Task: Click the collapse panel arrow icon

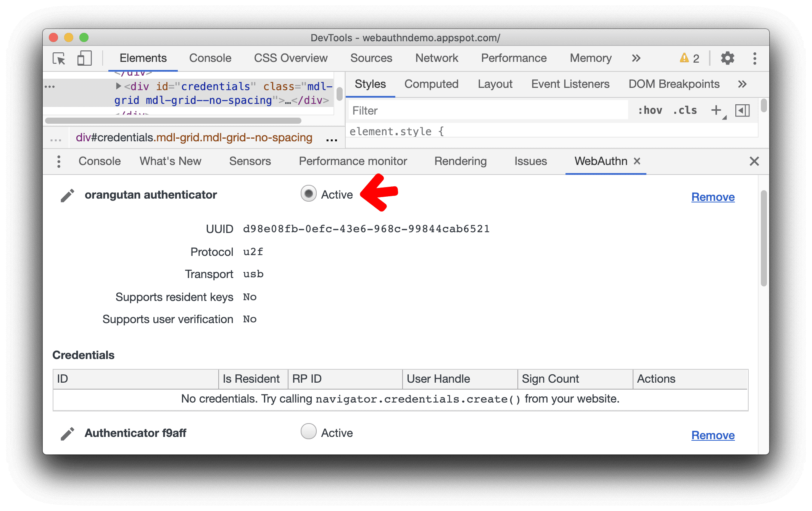Action: [742, 110]
